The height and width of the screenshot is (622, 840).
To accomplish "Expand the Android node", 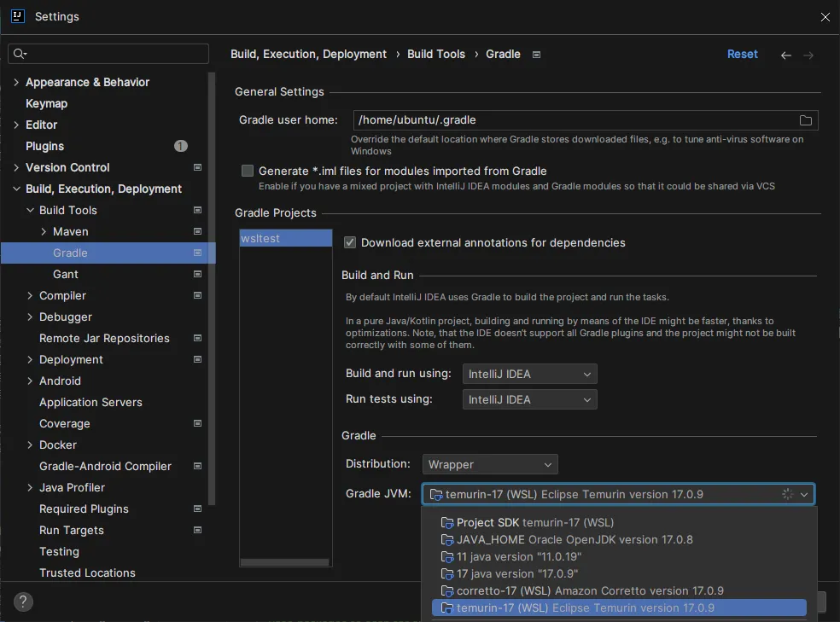I will click(x=30, y=381).
